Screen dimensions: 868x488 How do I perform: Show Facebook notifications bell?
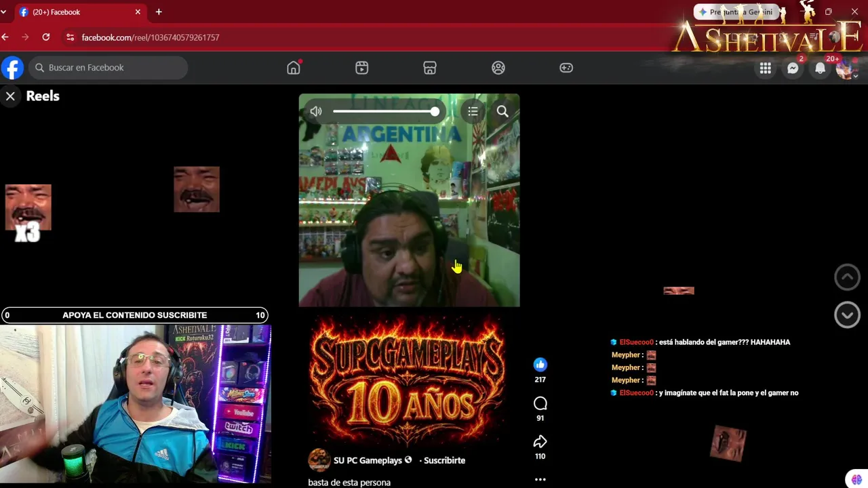coord(820,68)
